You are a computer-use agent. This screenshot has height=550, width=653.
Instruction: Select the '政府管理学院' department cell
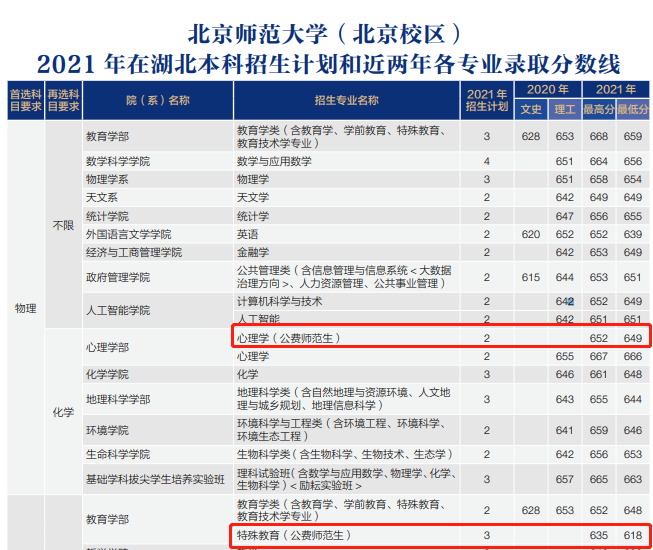click(158, 277)
